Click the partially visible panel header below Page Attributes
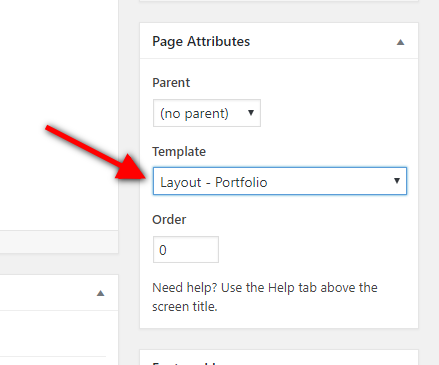Screen dimensions: 439x365 click(x=279, y=358)
